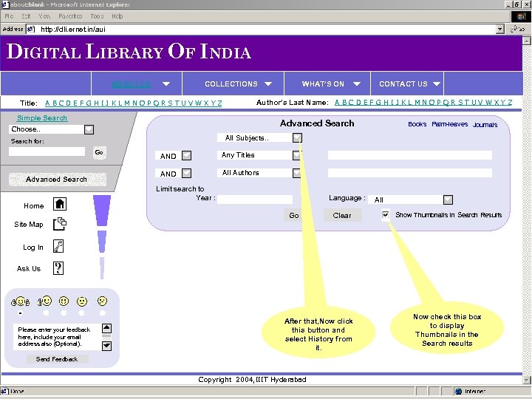Image resolution: width=532 pixels, height=399 pixels.
Task: Click the feedback text area
Action: point(58,337)
